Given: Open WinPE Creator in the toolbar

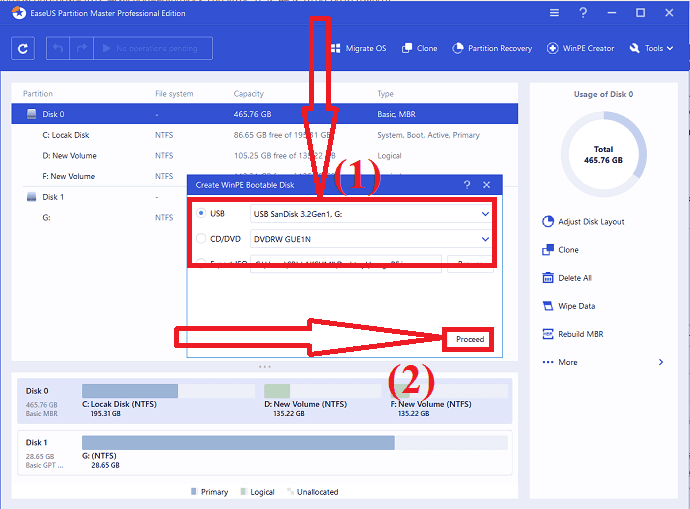Looking at the screenshot, I should pos(580,48).
